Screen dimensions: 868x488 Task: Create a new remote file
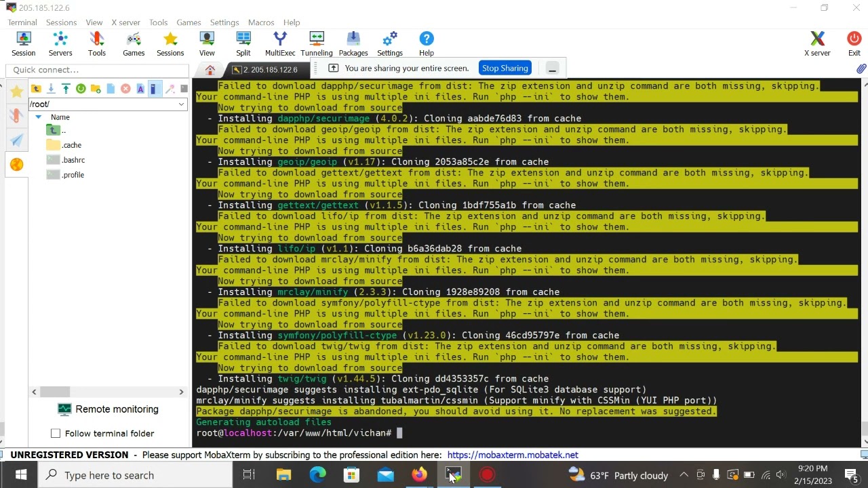coord(111,89)
